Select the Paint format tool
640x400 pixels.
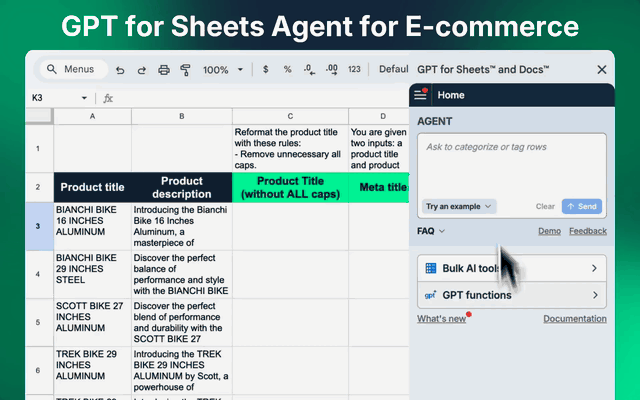pyautogui.click(x=185, y=70)
